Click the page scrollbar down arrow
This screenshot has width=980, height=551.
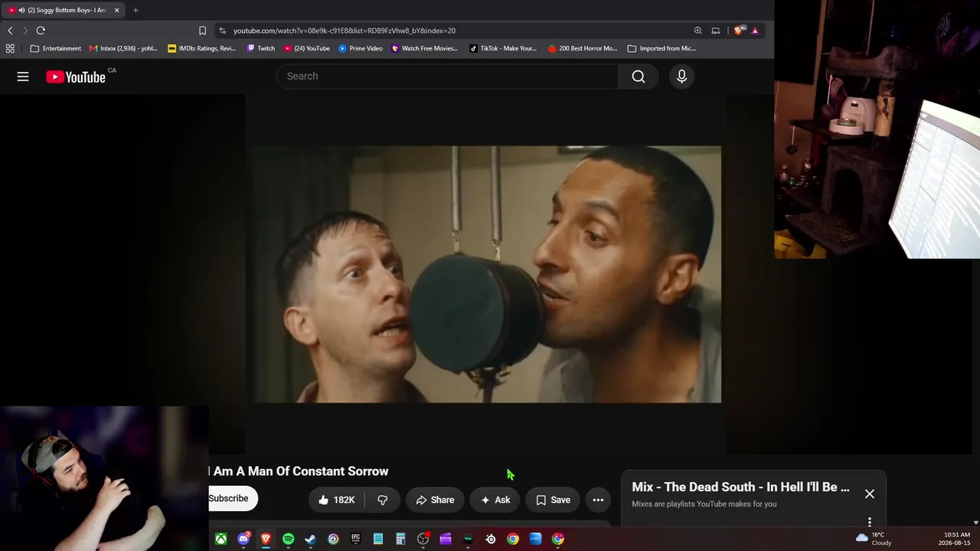975,523
